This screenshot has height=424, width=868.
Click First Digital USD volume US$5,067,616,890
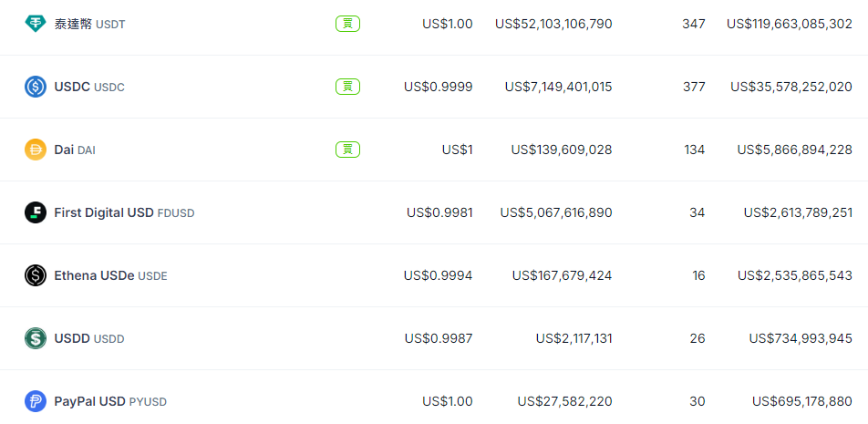coord(555,212)
